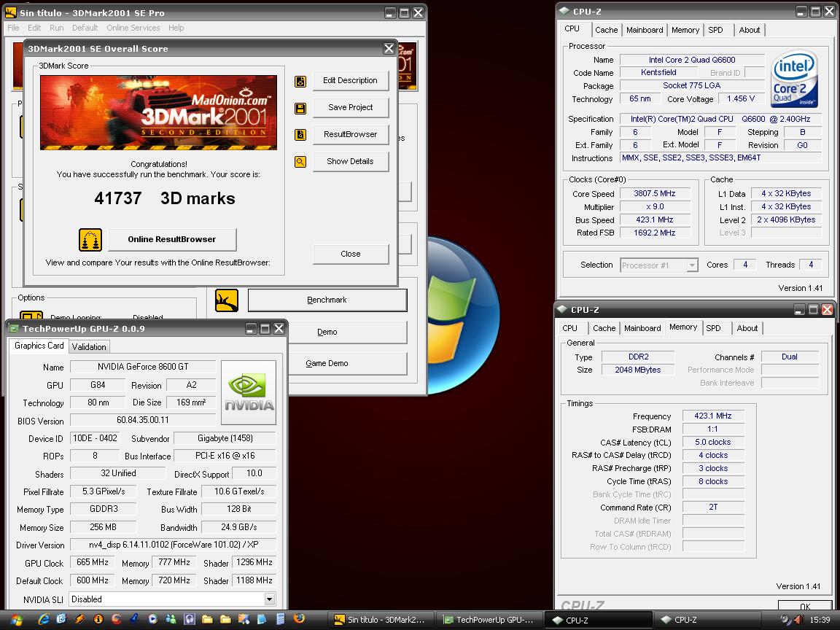Click the Core Speed value 3807.5 MHz

pyautogui.click(x=655, y=193)
